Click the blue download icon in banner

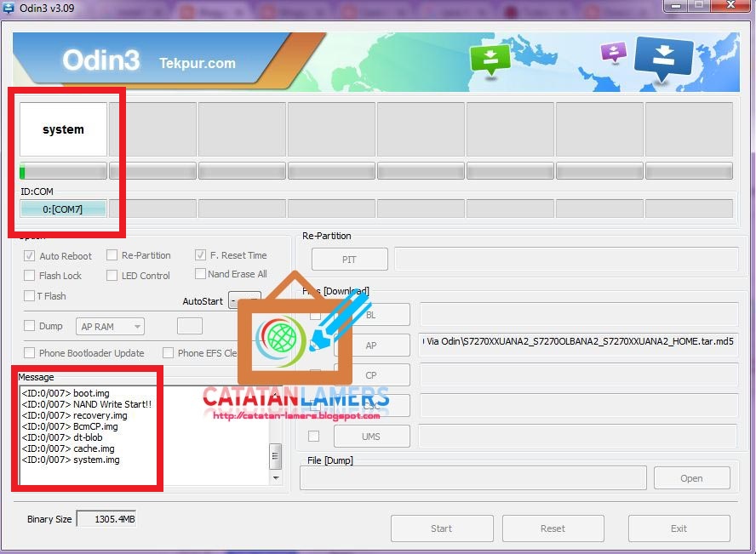[664, 58]
